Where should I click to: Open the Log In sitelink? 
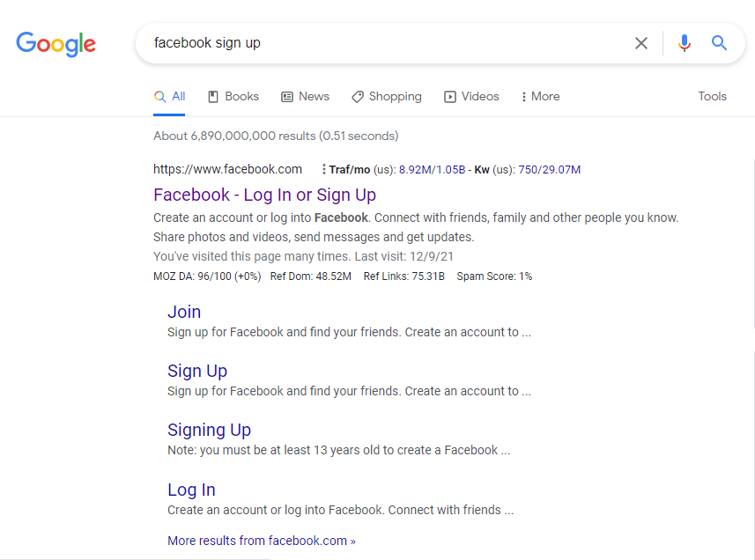coord(191,490)
